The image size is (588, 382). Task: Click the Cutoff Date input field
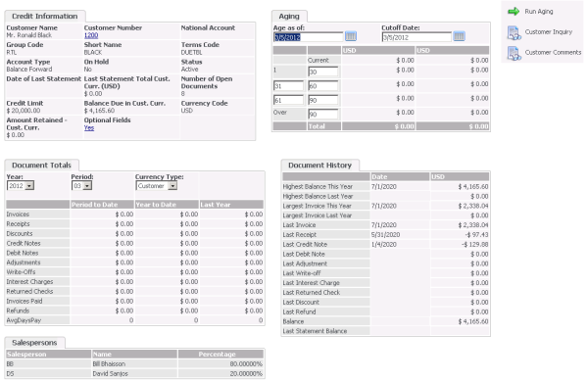coord(416,37)
